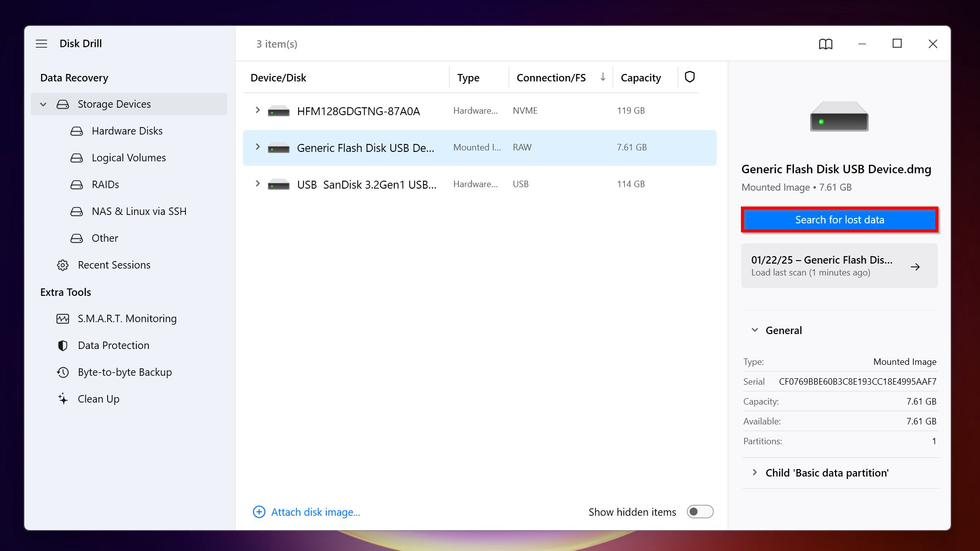This screenshot has height=551, width=980.
Task: Click the NVME connection cell
Action: (x=525, y=110)
